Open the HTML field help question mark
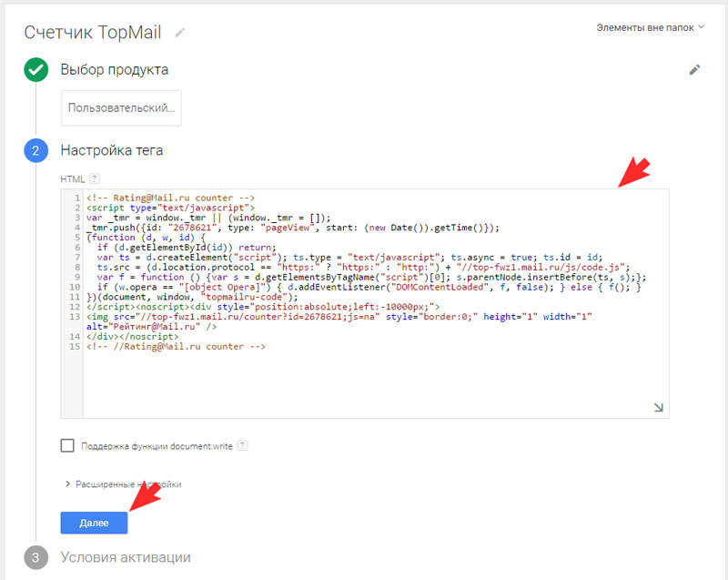728x580 pixels. pyautogui.click(x=95, y=178)
